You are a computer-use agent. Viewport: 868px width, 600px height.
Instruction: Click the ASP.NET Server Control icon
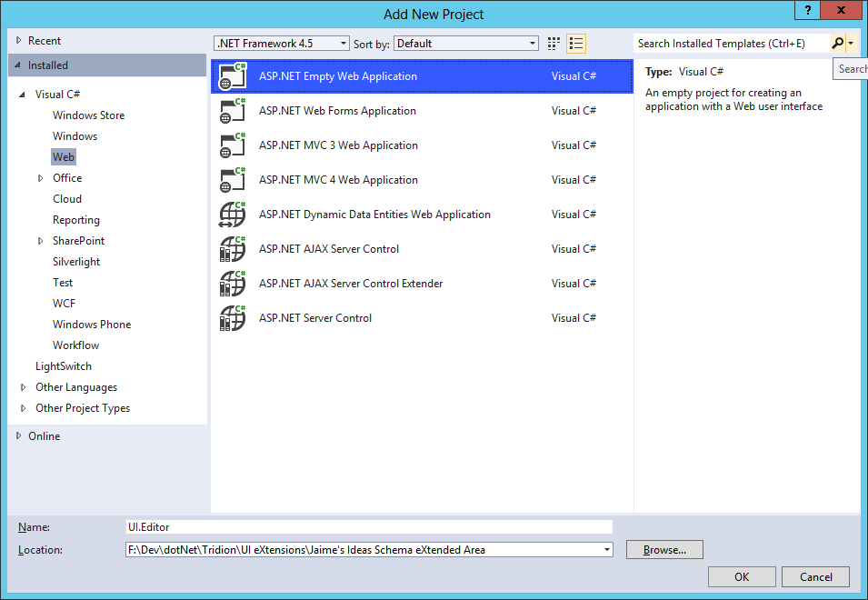point(233,318)
